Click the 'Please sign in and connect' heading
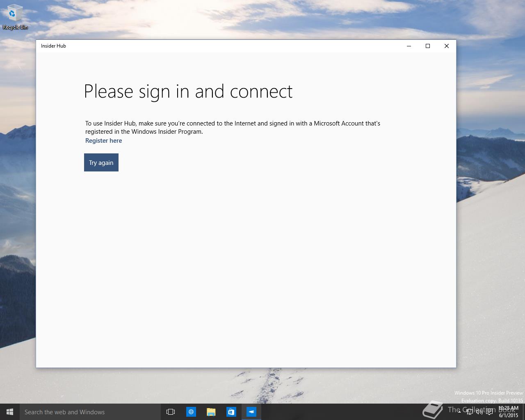 point(188,91)
